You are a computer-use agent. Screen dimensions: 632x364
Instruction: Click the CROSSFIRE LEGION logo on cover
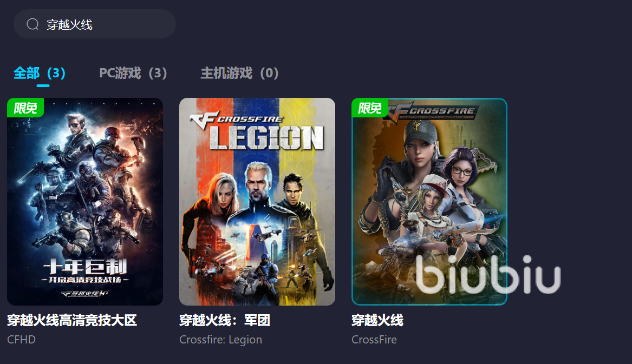[257, 131]
